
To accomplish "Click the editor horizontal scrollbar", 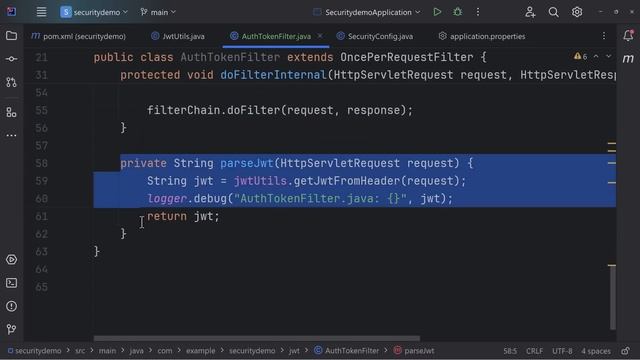I will pyautogui.click(x=257, y=338).
